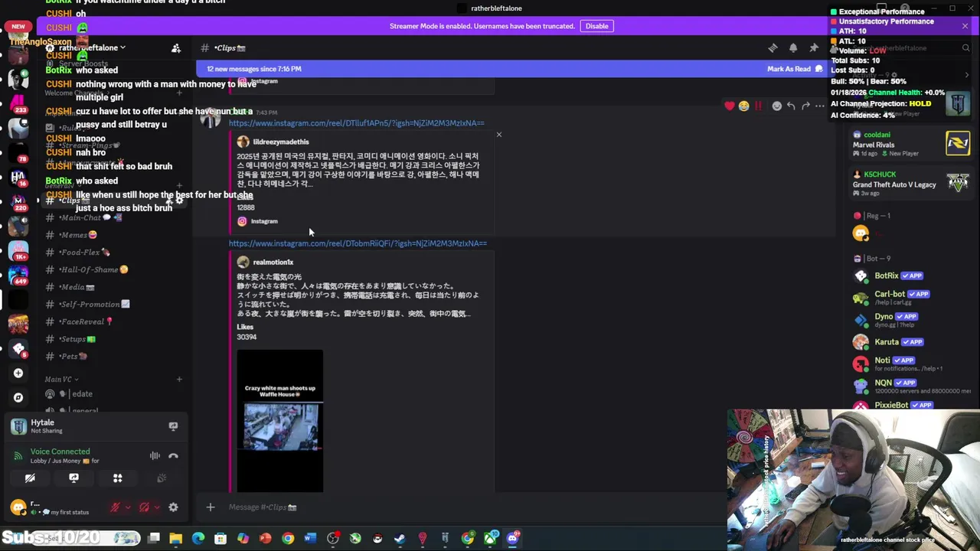Open Karuta bot in member list
The image size is (980, 551).
[911, 342]
